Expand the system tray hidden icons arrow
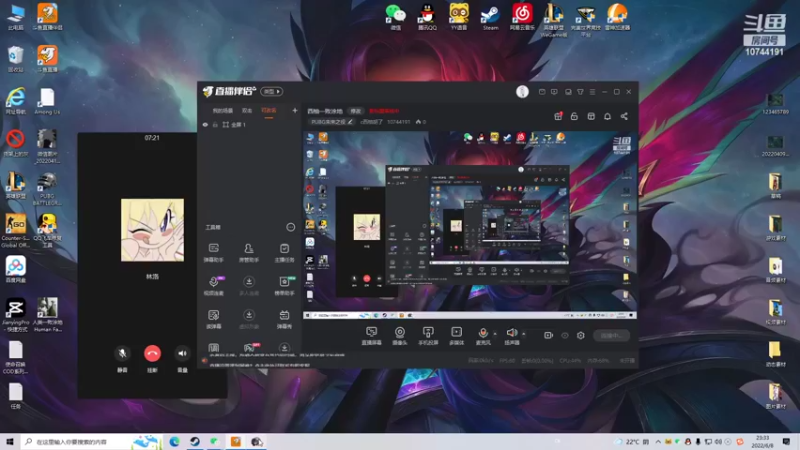The width and height of the screenshot is (800, 450). click(x=658, y=442)
